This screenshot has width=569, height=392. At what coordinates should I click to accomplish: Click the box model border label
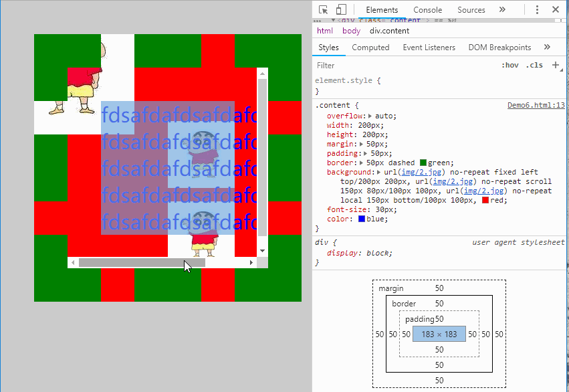(404, 304)
